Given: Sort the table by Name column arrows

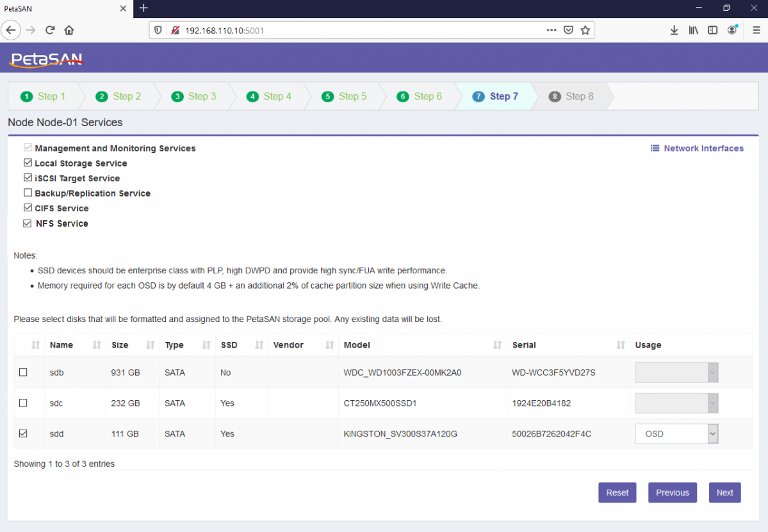Looking at the screenshot, I should [x=97, y=345].
